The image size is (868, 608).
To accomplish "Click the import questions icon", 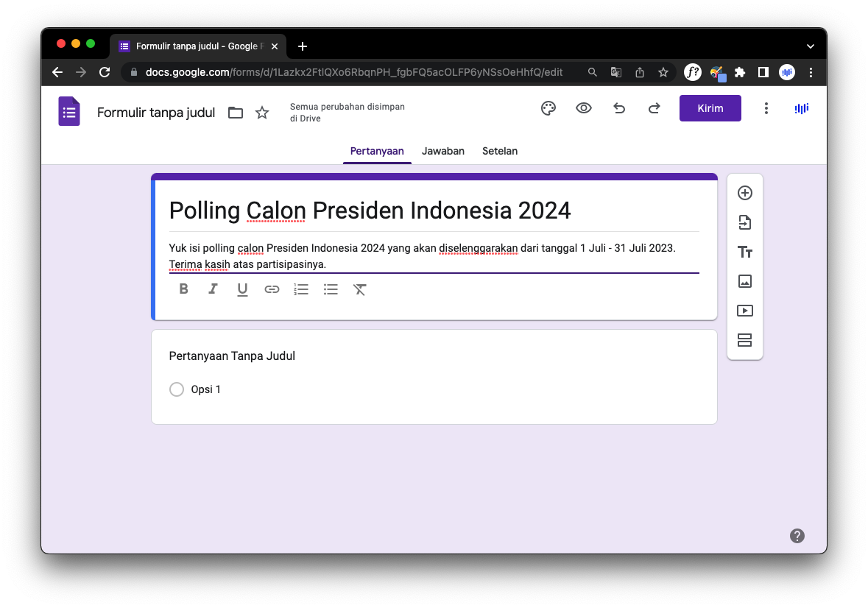I will point(744,222).
